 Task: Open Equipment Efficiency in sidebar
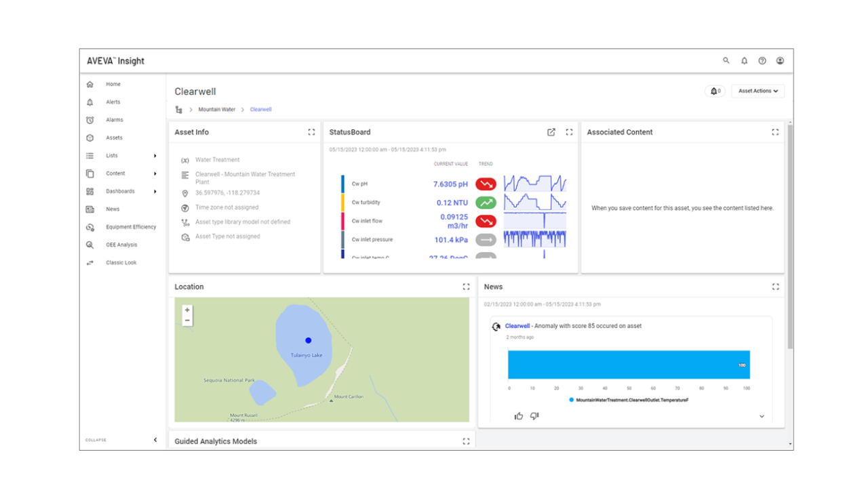130,227
